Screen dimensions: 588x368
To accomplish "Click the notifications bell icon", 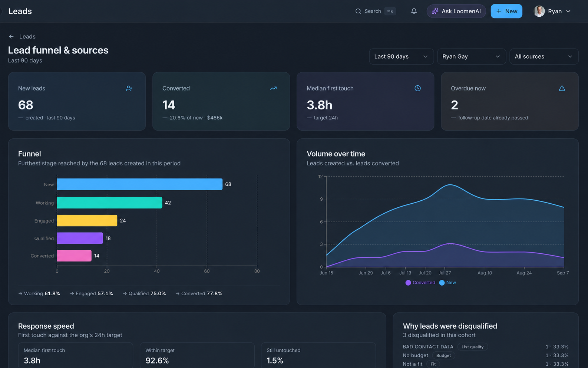I will (x=414, y=11).
